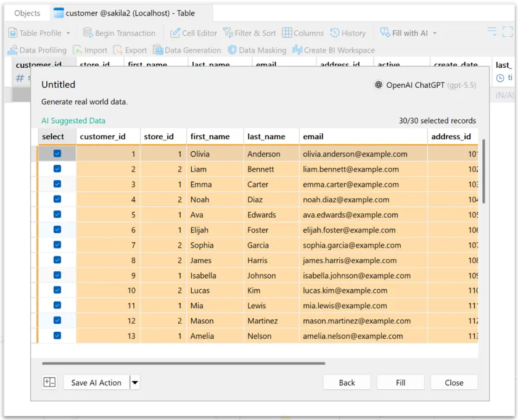
Task: Click the Fill with AI icon
Action: tap(385, 33)
